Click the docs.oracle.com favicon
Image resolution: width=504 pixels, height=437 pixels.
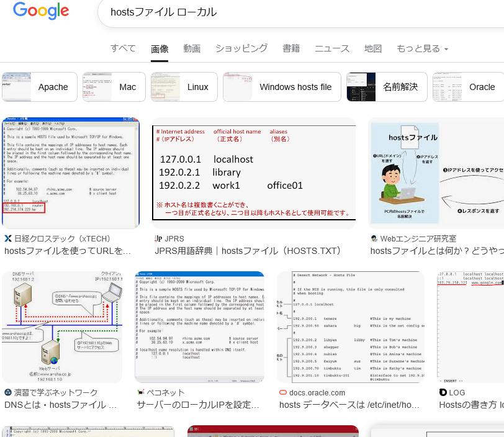point(283,392)
